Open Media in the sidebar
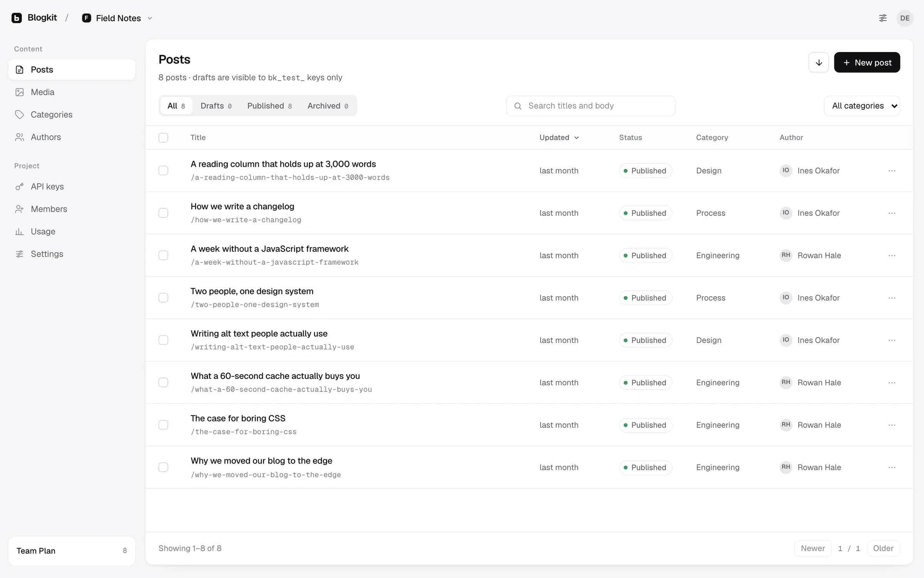The width and height of the screenshot is (924, 578). [72, 92]
